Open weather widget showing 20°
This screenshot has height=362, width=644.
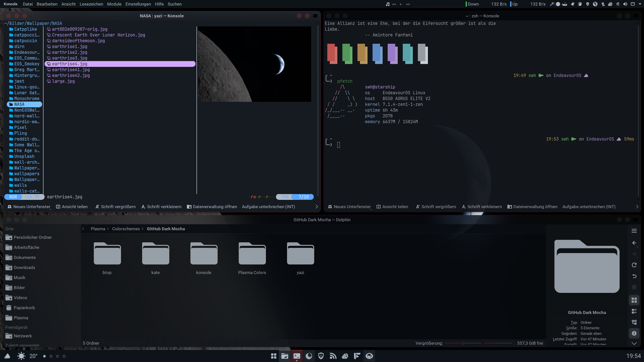28,356
